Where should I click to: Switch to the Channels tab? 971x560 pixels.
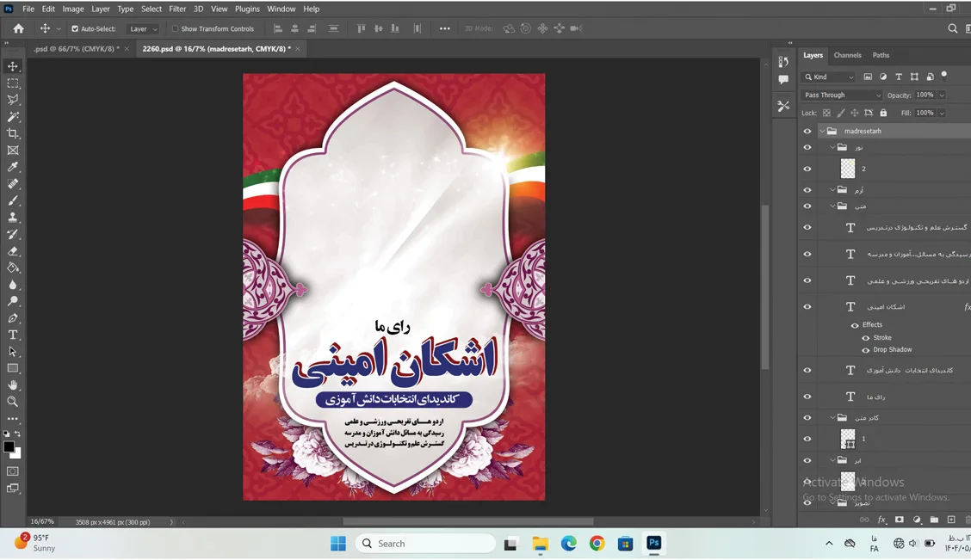point(847,55)
